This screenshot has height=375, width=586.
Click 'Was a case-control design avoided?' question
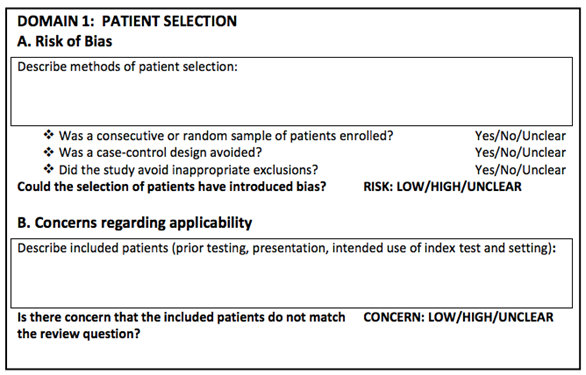160,153
